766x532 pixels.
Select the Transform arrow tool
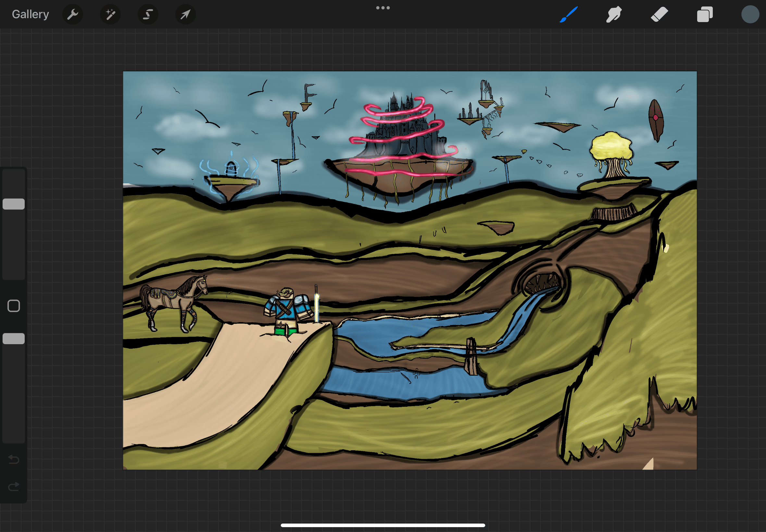[x=185, y=14]
